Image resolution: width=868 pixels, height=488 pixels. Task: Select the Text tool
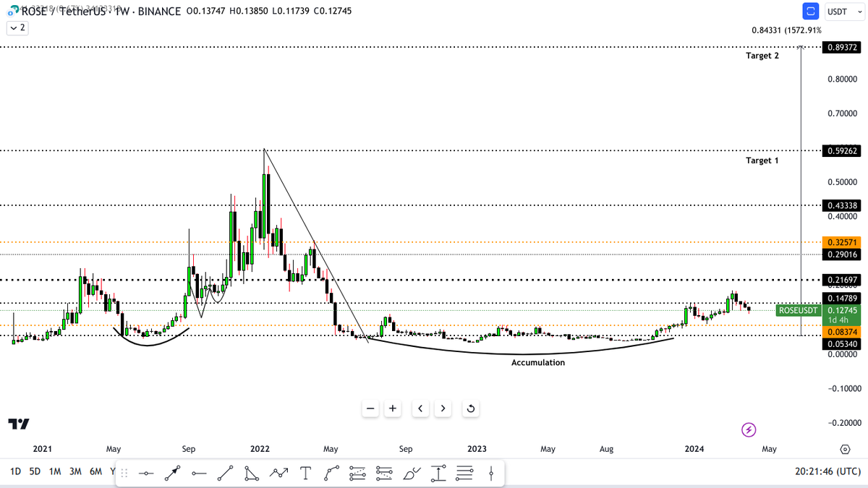305,474
